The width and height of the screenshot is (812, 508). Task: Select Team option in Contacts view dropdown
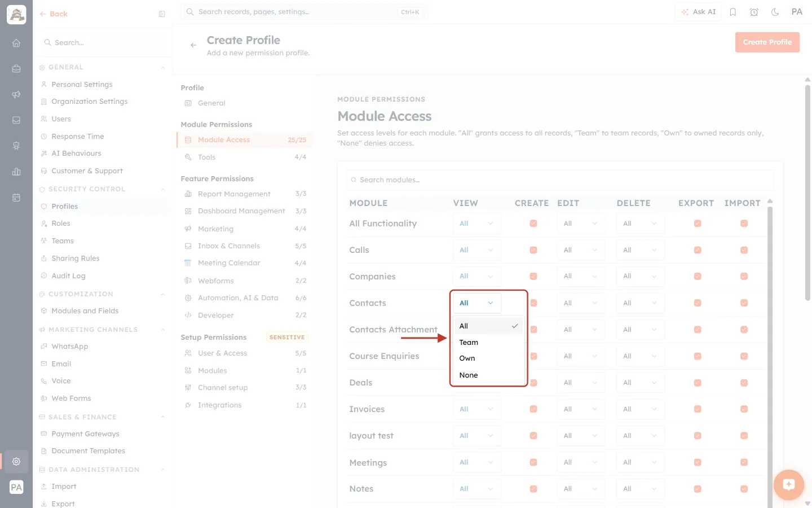488,343
